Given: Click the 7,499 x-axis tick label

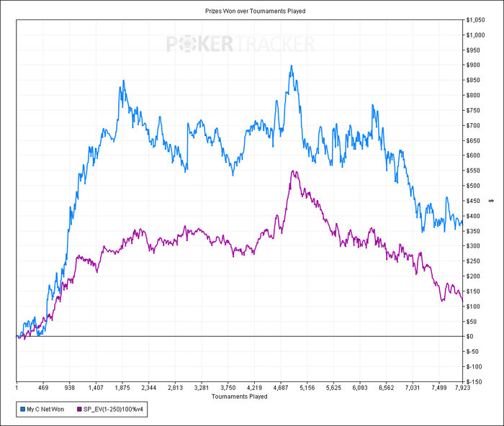Looking at the screenshot, I should [439, 388].
